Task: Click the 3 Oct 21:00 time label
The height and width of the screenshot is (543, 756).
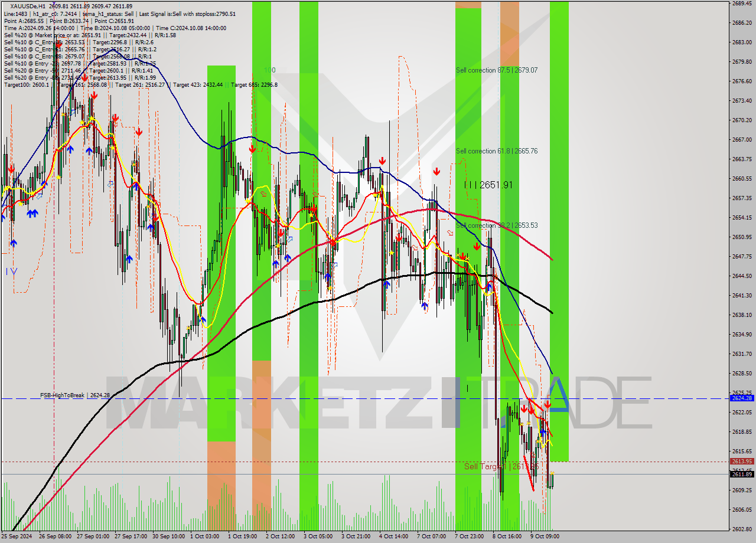Action: tap(357, 537)
